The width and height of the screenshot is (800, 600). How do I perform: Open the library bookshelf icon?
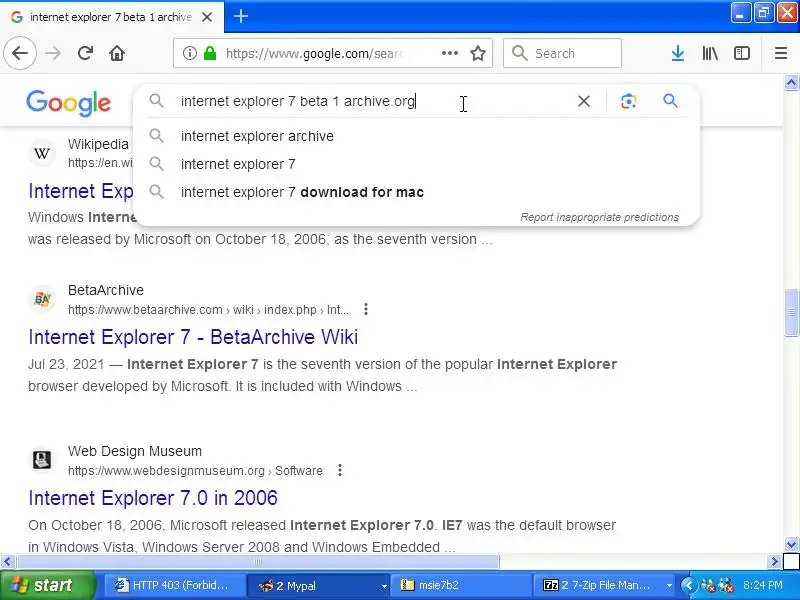[710, 53]
